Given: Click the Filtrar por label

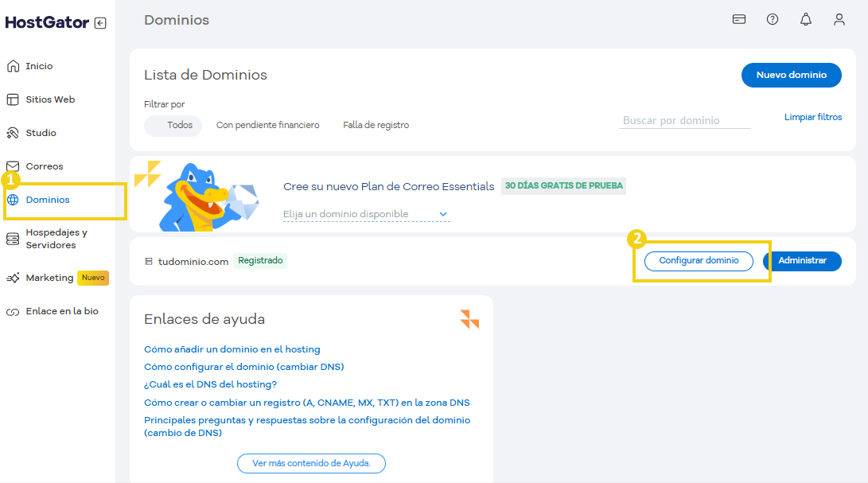Looking at the screenshot, I should click(165, 104).
